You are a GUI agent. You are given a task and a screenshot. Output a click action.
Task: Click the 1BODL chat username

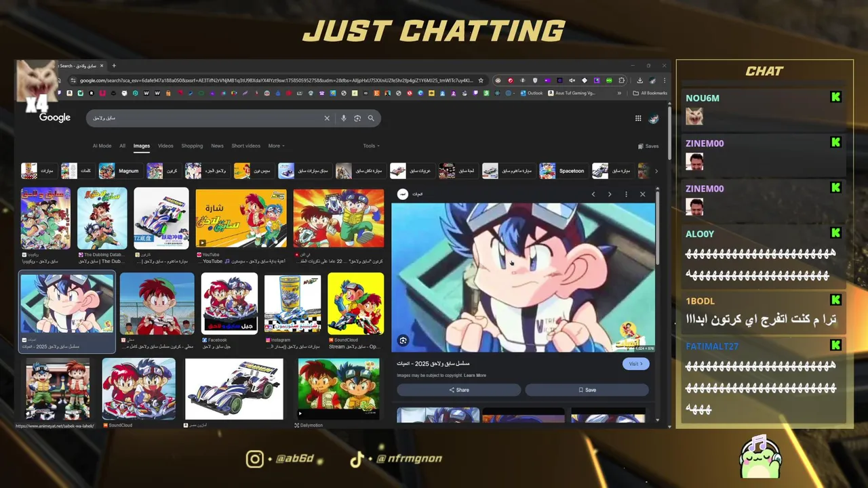pos(700,301)
